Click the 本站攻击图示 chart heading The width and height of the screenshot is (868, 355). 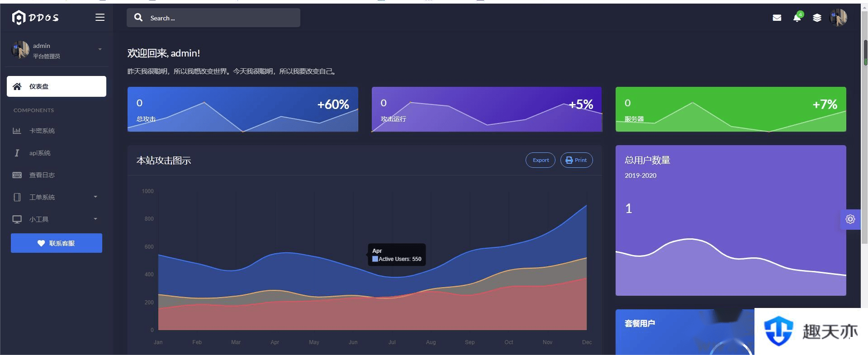164,161
